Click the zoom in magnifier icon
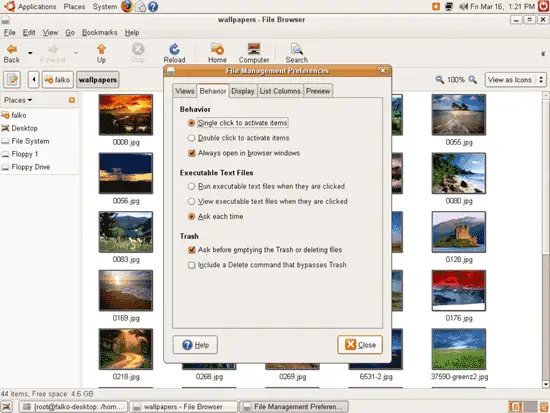This screenshot has height=413, width=550. (473, 80)
